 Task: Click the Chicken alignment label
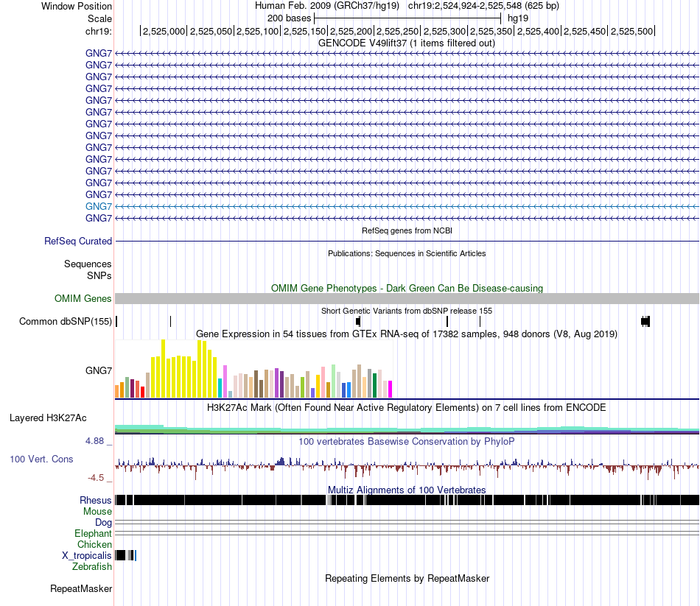pyautogui.click(x=94, y=544)
